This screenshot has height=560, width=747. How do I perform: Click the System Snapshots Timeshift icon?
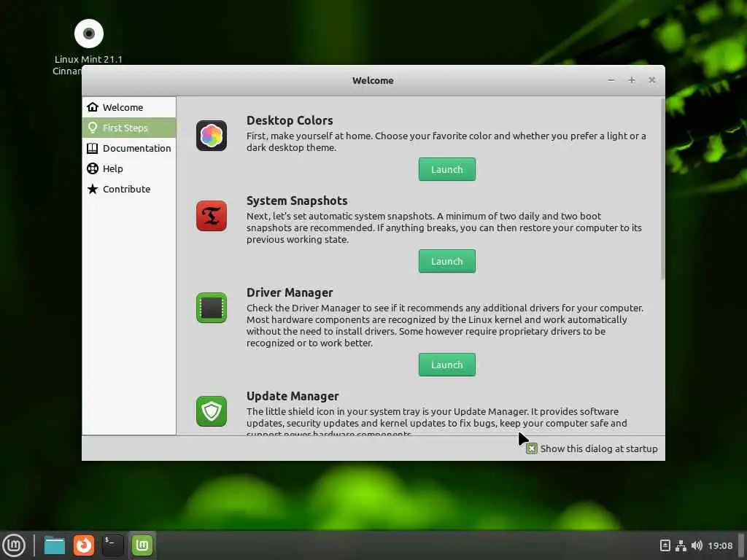[212, 216]
